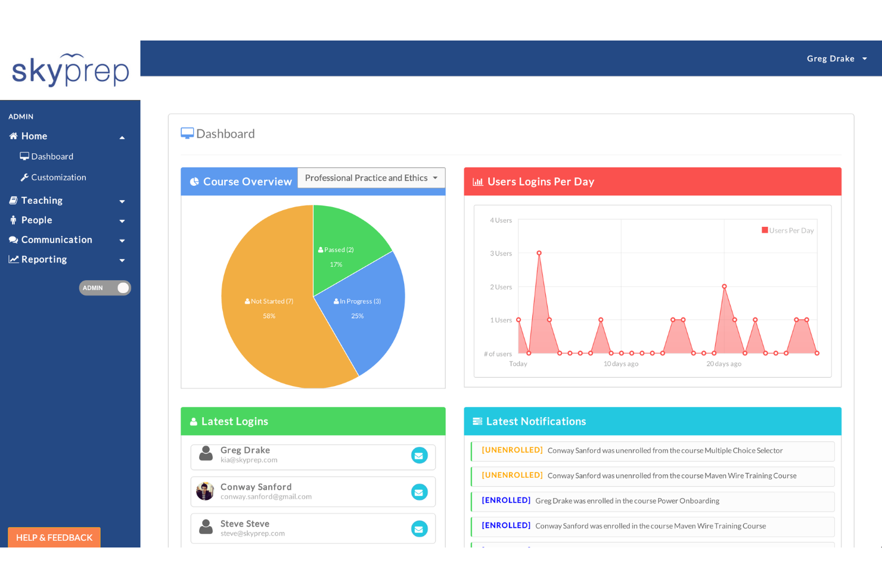
Task: Open the Customization menu item
Action: [x=58, y=177]
